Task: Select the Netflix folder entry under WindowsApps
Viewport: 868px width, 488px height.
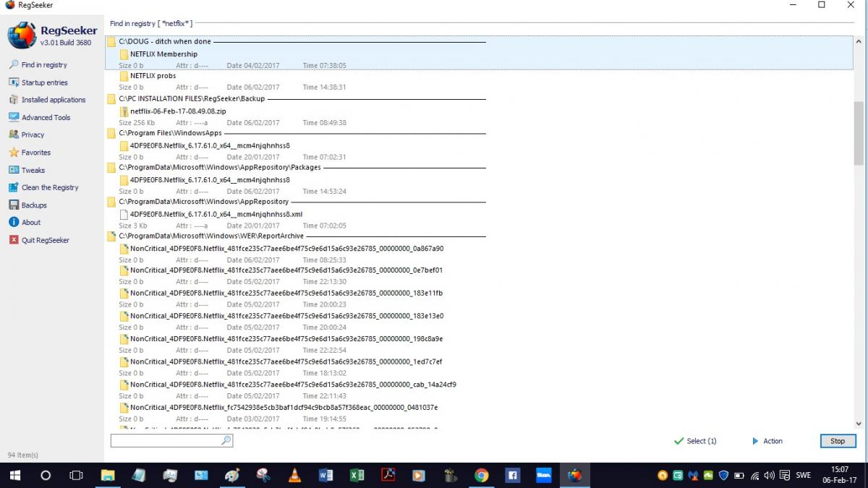Action: (210, 145)
